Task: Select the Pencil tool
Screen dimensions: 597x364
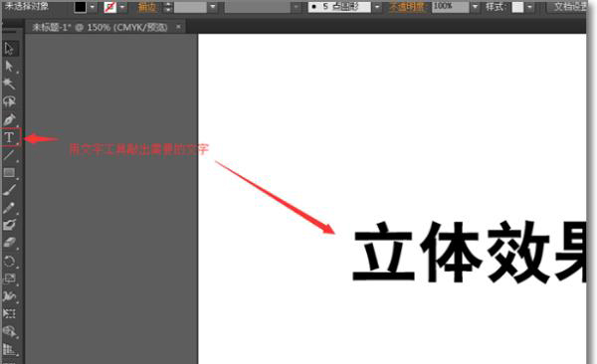Action: point(10,208)
